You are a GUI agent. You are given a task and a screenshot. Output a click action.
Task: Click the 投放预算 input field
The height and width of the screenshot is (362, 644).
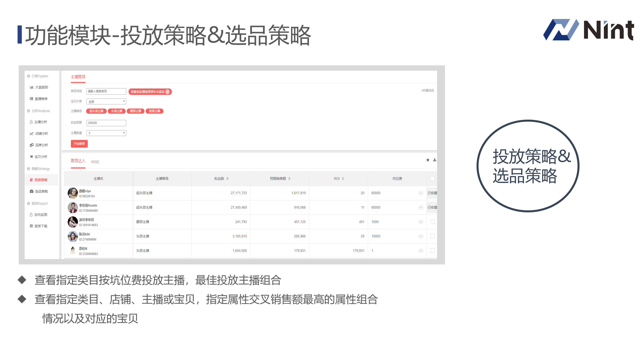106,123
